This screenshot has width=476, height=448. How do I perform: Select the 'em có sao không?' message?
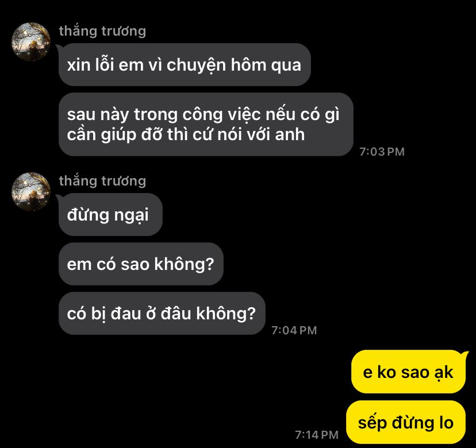[x=141, y=264]
